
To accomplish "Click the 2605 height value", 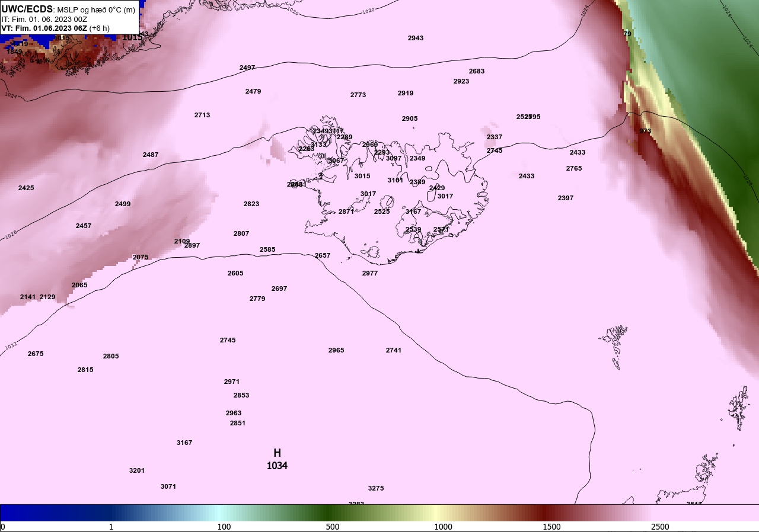I will click(235, 273).
